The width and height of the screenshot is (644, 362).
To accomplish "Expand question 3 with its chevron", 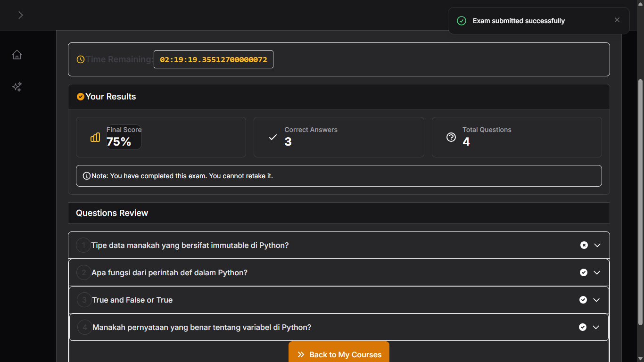I will click(596, 300).
